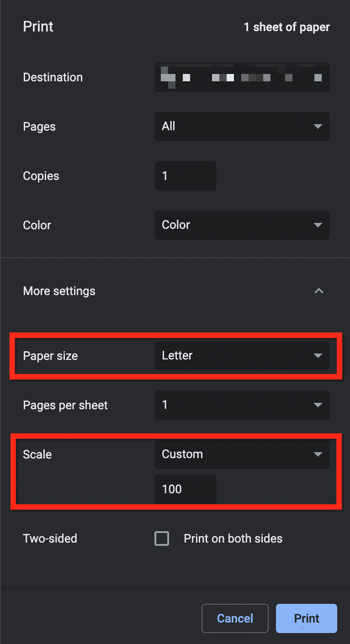Click the Paper size arrow icon

318,356
